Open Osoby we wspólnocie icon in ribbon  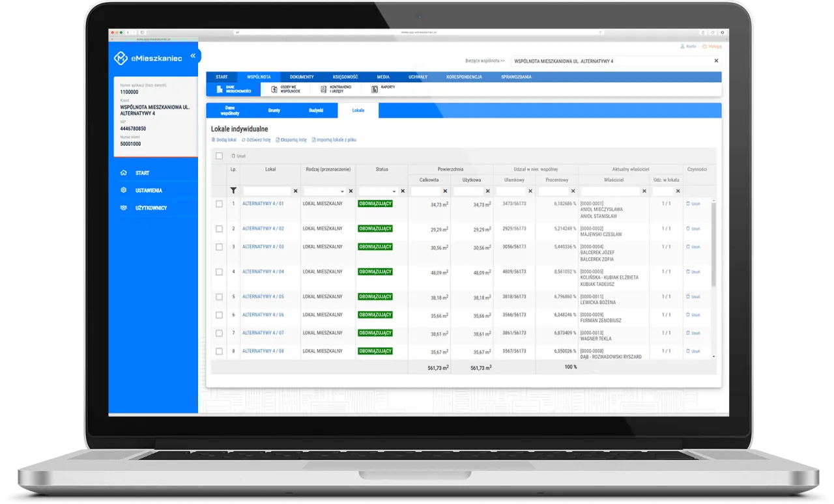[x=274, y=89]
